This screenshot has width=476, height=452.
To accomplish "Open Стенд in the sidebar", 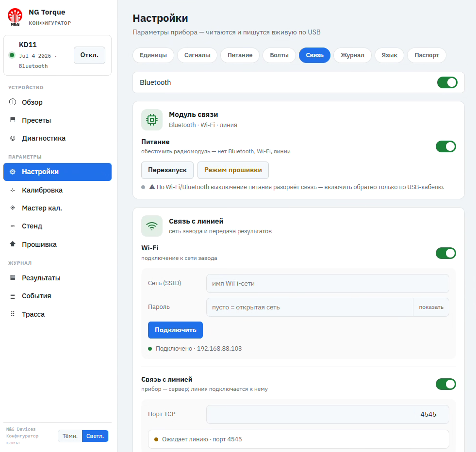I will pyautogui.click(x=57, y=226).
